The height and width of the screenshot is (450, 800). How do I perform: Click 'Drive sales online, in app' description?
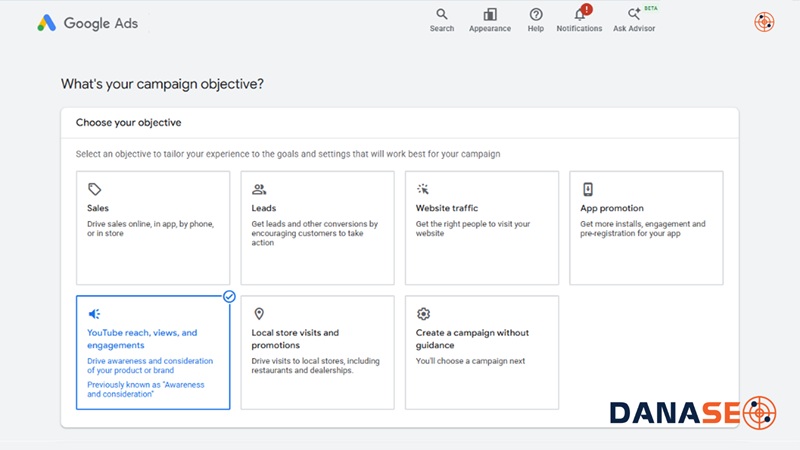click(x=151, y=229)
